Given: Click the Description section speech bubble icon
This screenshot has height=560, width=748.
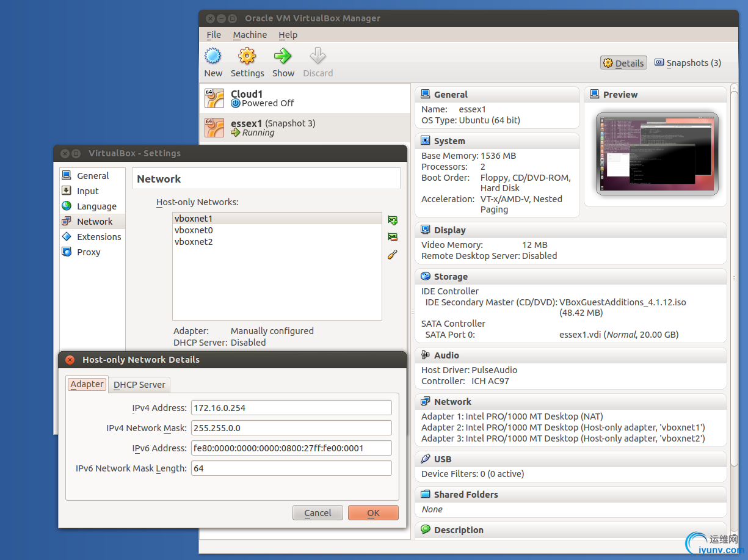Looking at the screenshot, I should click(x=426, y=530).
